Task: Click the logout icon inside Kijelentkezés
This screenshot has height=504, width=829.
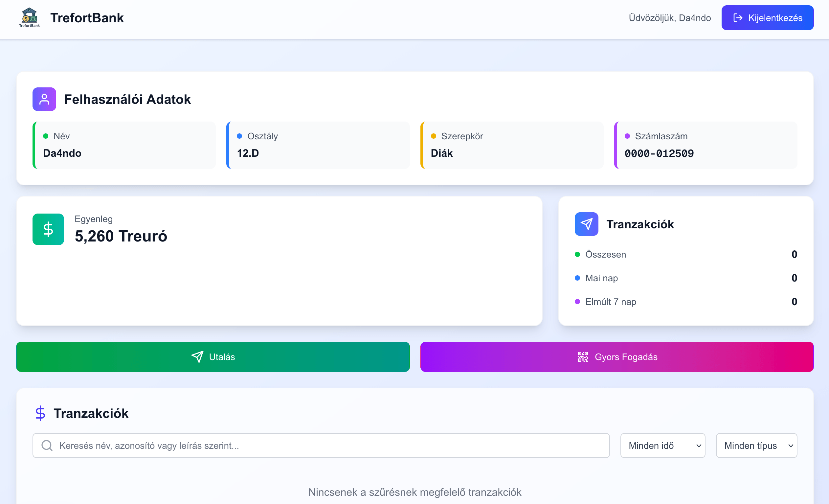Action: pyautogui.click(x=738, y=17)
